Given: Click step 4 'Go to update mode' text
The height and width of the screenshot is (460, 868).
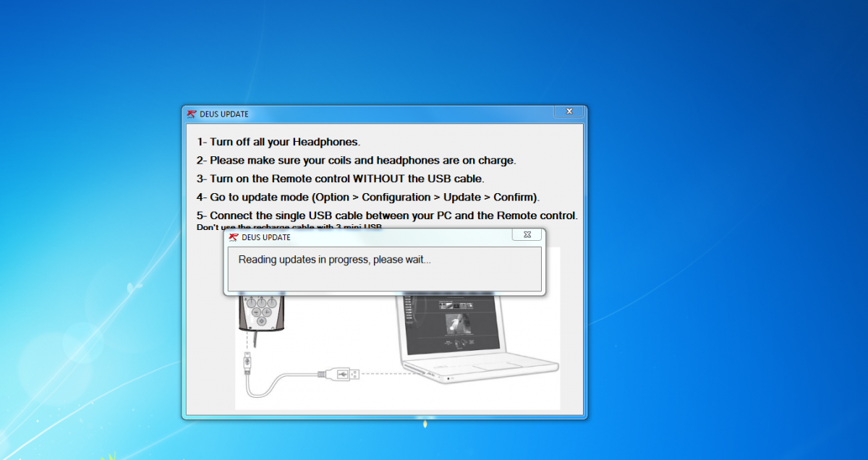Looking at the screenshot, I should [x=368, y=197].
